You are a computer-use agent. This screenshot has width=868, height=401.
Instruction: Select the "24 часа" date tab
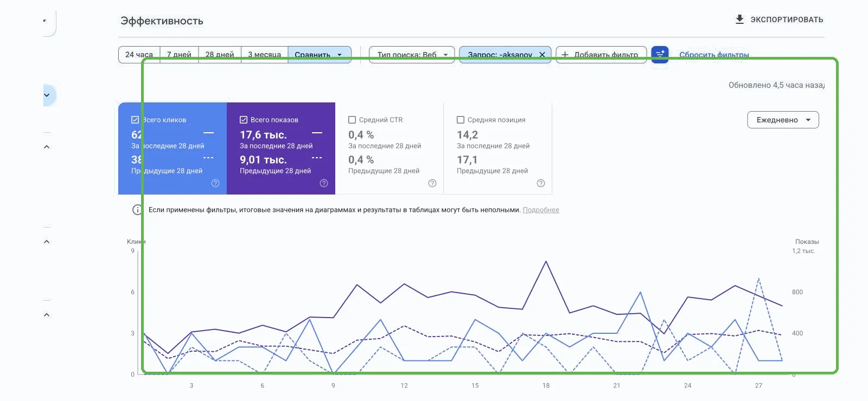(139, 55)
